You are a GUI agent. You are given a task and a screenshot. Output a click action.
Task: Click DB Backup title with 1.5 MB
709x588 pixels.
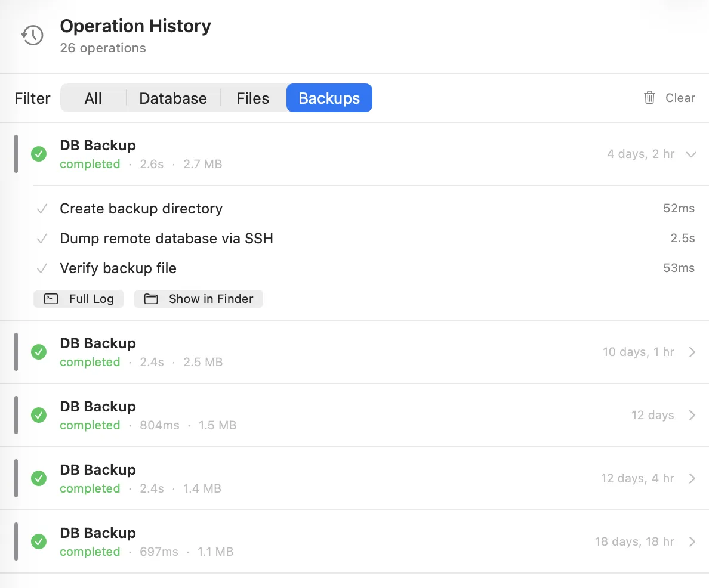98,406
